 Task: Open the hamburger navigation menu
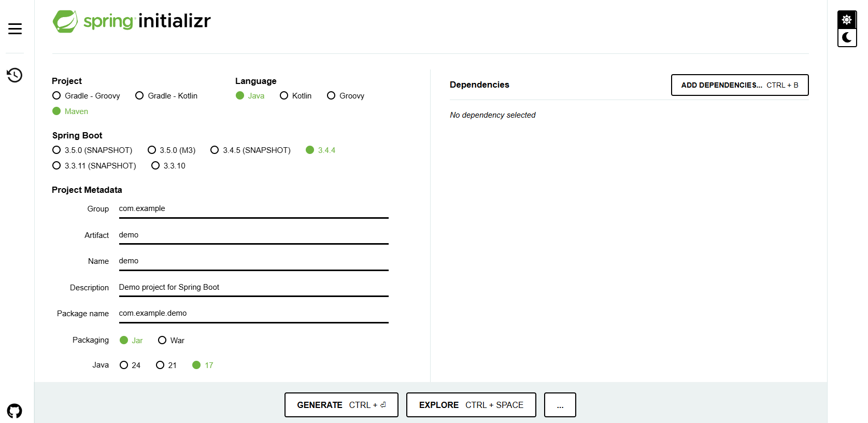click(x=15, y=29)
